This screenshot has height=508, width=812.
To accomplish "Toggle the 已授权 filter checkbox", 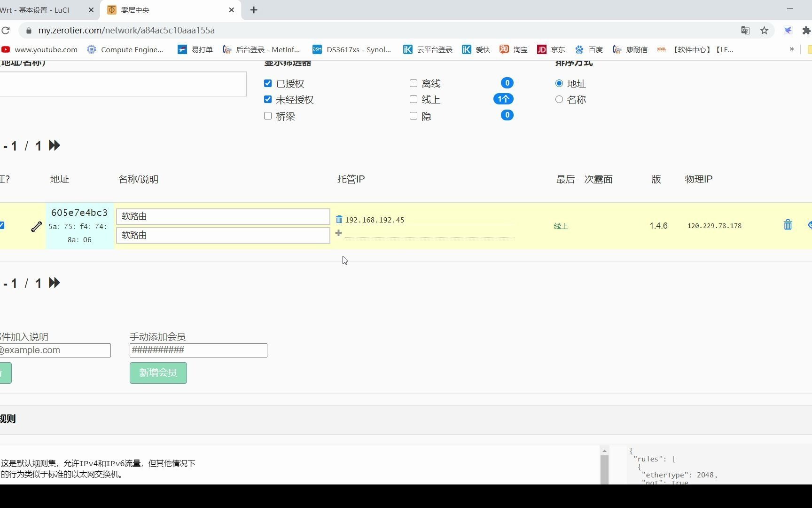I will (x=268, y=83).
